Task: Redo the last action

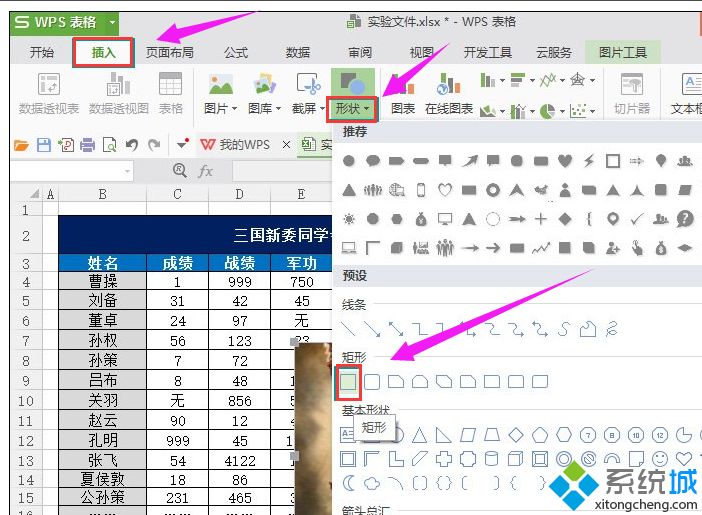Action: [x=154, y=145]
